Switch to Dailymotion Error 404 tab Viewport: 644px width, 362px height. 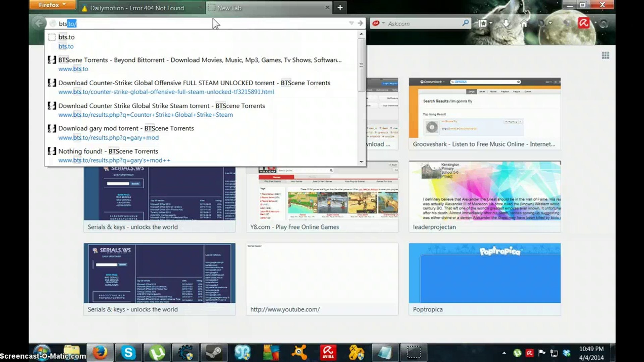137,8
